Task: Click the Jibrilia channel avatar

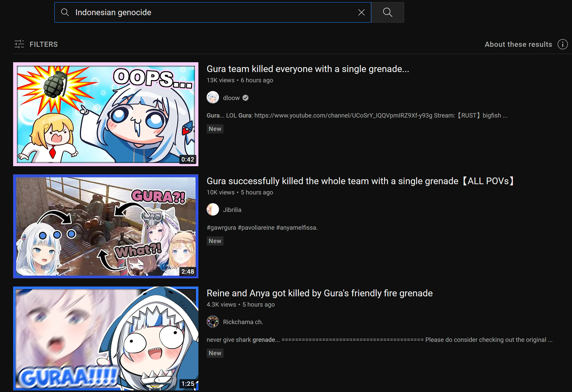Action: coord(213,210)
